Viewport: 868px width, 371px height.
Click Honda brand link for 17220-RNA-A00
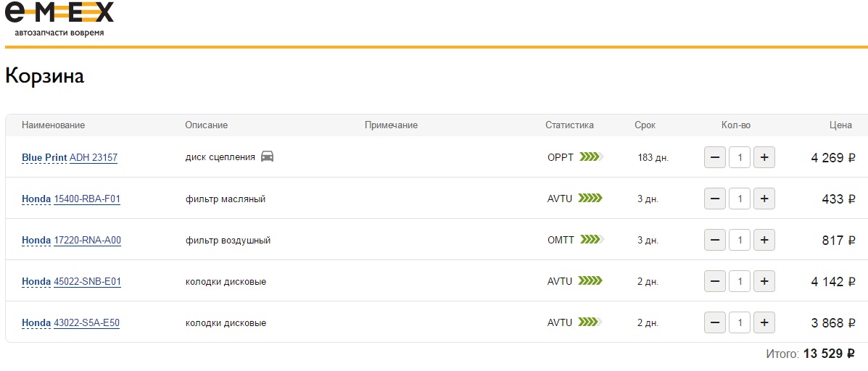[x=36, y=240]
